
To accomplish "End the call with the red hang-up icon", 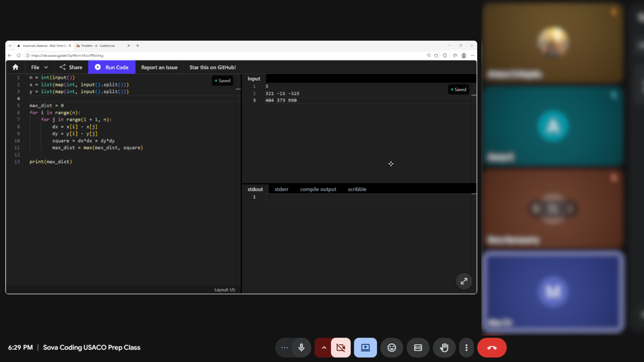I will coord(491,348).
